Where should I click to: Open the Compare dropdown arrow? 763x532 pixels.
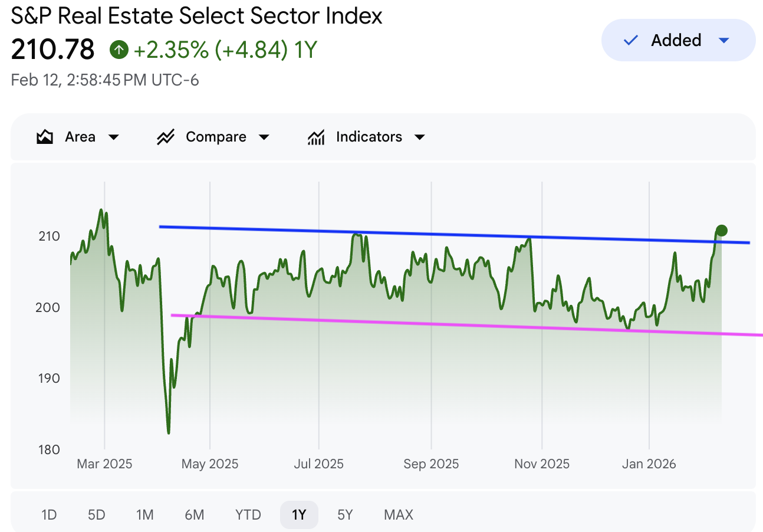[x=264, y=137]
